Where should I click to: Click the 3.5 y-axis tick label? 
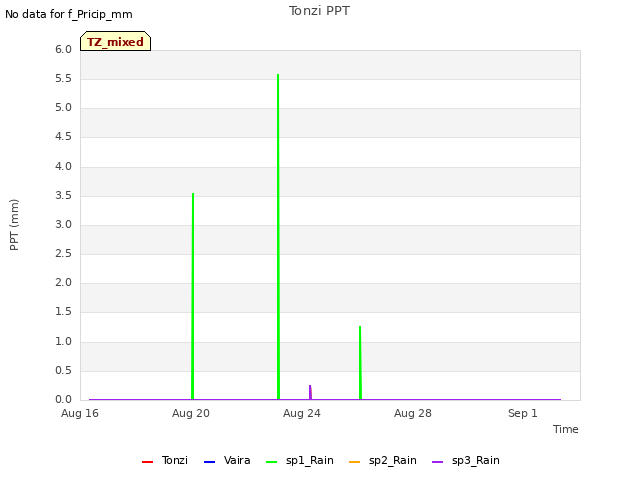pyautogui.click(x=63, y=196)
